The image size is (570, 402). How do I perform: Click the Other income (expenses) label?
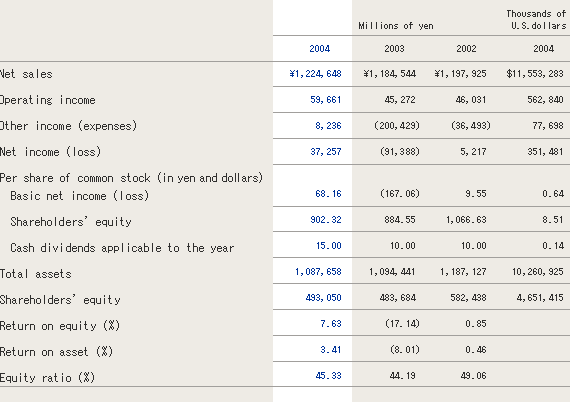[68, 126]
